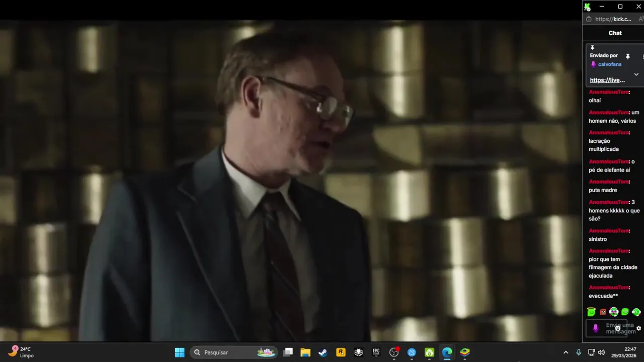Open the white spider-like taskbar app
This screenshot has height=362, width=644.
[x=359, y=352]
